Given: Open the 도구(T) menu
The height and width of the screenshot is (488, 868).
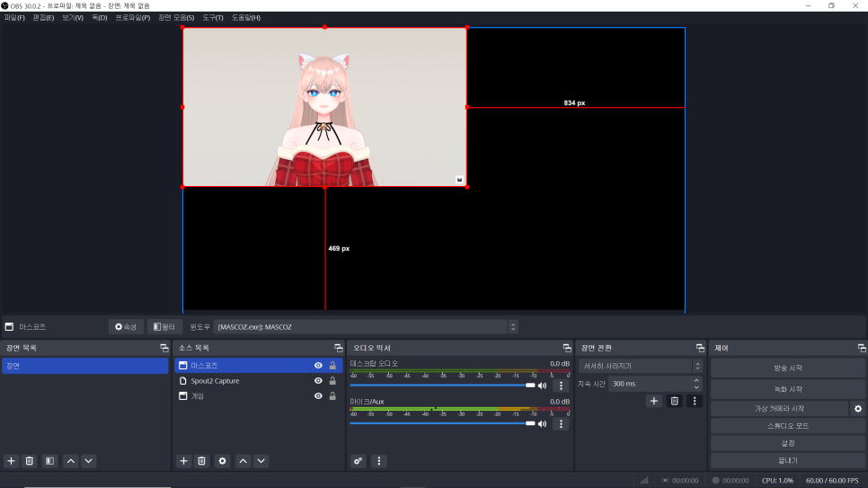Looking at the screenshot, I should (213, 18).
